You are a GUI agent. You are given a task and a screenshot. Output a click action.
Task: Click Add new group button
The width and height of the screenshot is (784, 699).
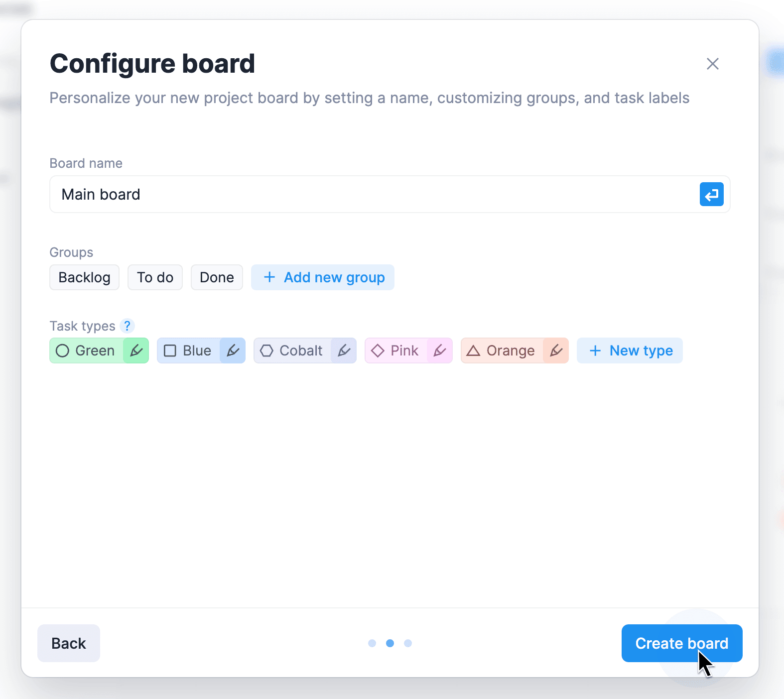[323, 277]
